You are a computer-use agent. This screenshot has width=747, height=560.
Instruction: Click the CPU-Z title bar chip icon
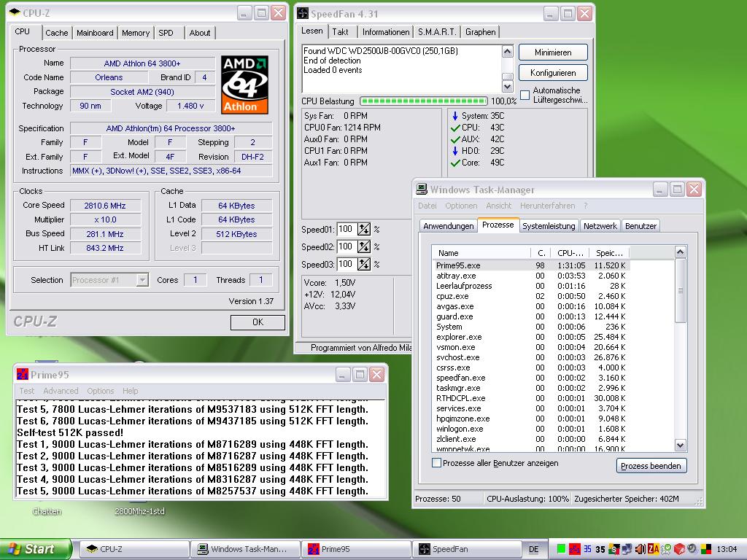15,13
